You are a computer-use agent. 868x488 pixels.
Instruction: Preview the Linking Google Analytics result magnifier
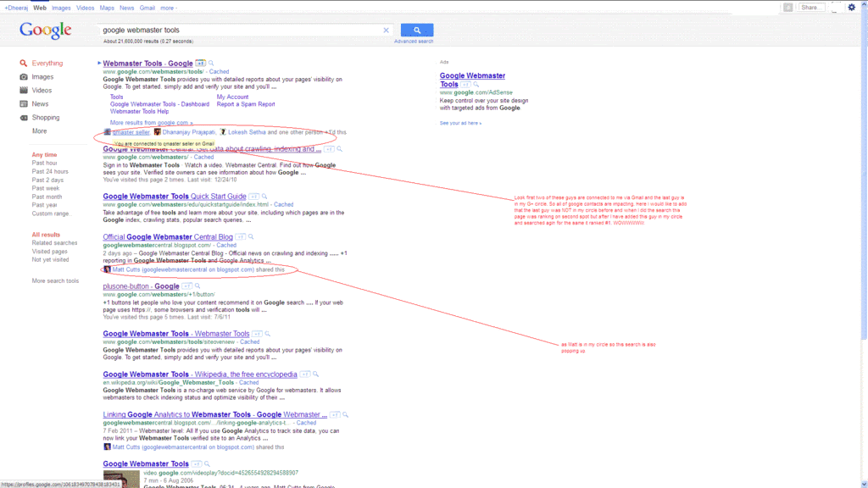click(345, 414)
